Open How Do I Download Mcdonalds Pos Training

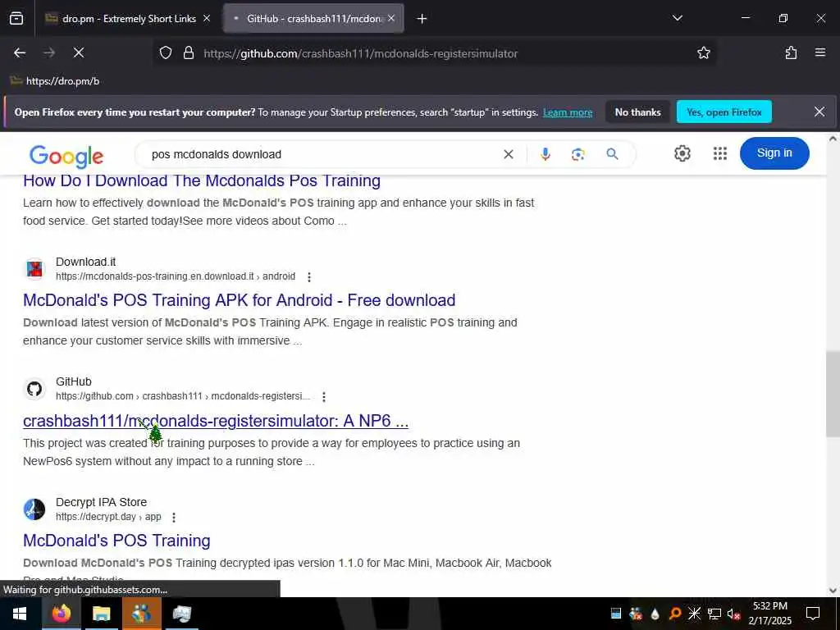click(202, 181)
